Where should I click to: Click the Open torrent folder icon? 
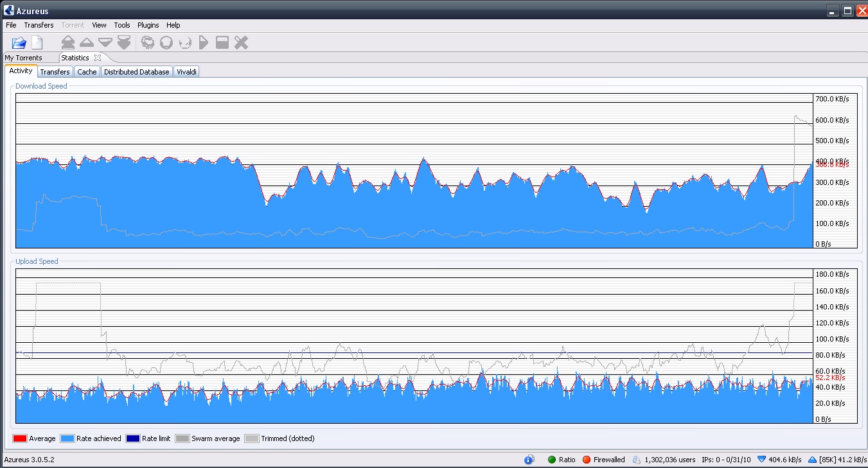pyautogui.click(x=19, y=43)
